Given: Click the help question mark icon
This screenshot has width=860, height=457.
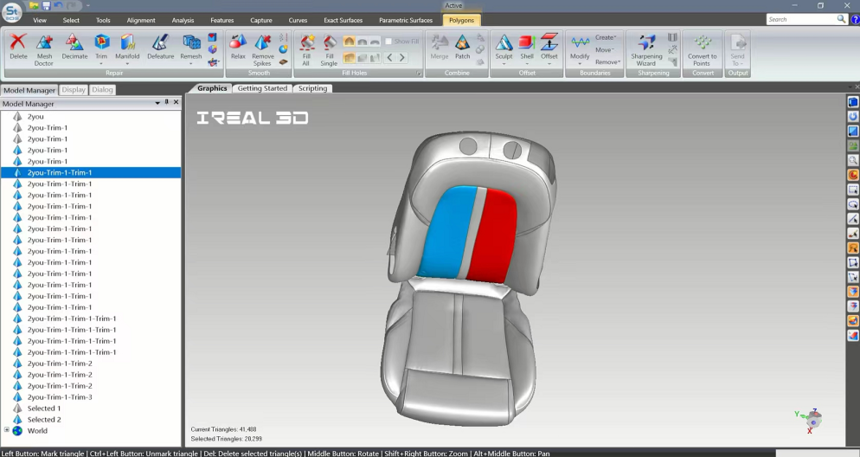Looking at the screenshot, I should (855, 19).
